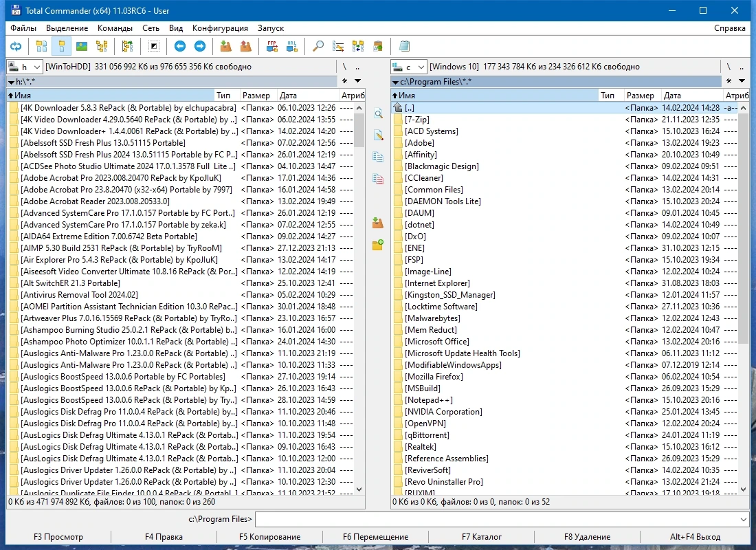Open the Справка menu

[x=729, y=28]
